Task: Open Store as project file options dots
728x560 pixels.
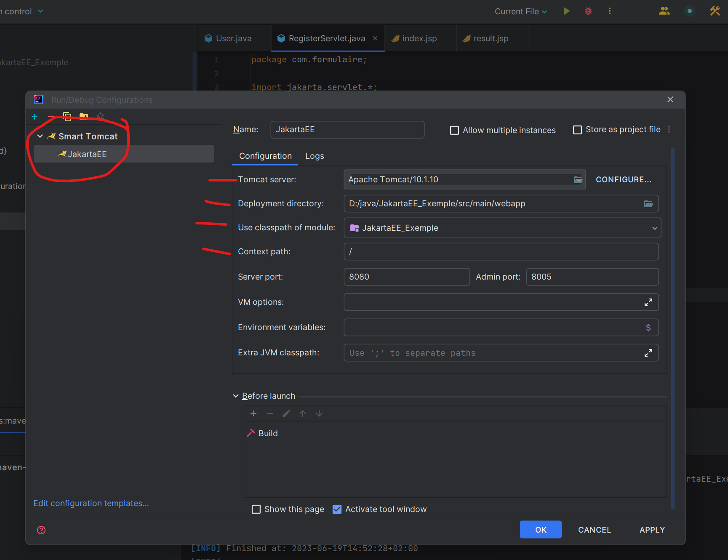Action: coord(669,130)
